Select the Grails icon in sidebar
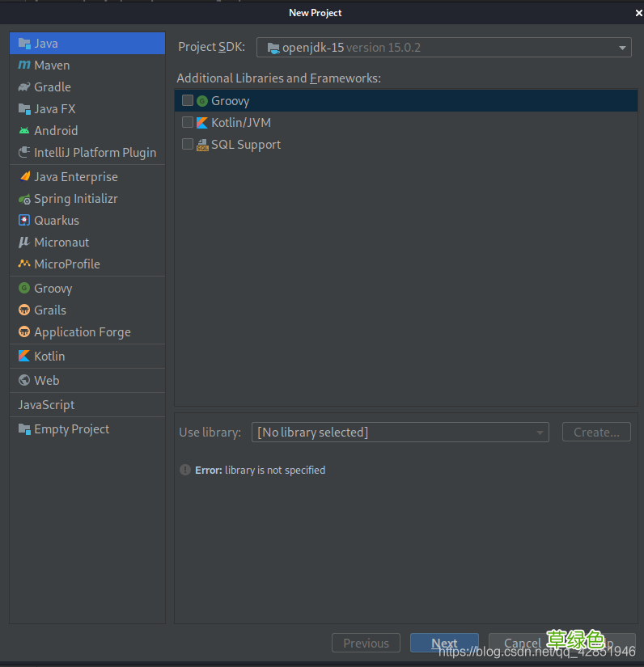 point(24,310)
